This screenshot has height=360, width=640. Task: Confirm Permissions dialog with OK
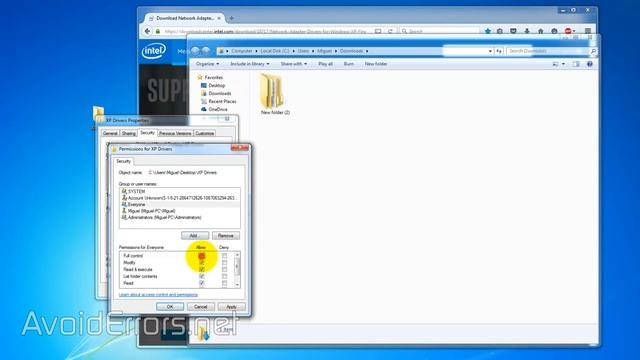[170, 307]
